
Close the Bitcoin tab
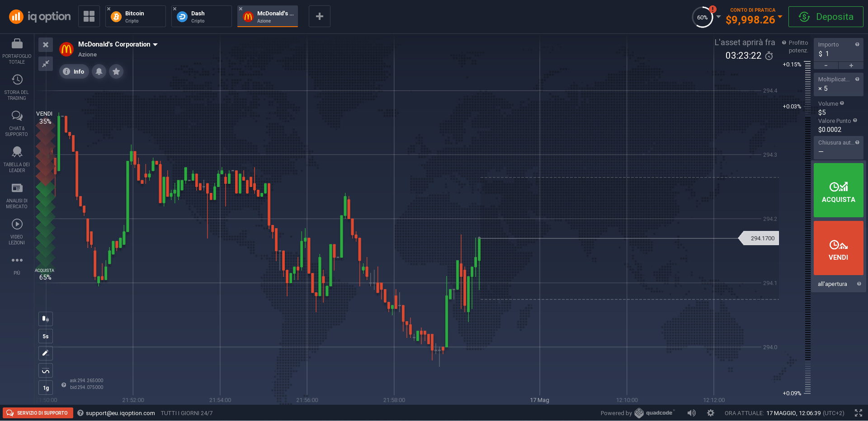coord(108,9)
